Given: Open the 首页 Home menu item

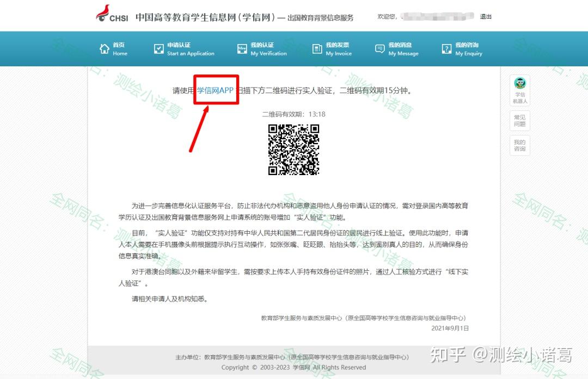Looking at the screenshot, I should (x=113, y=49).
